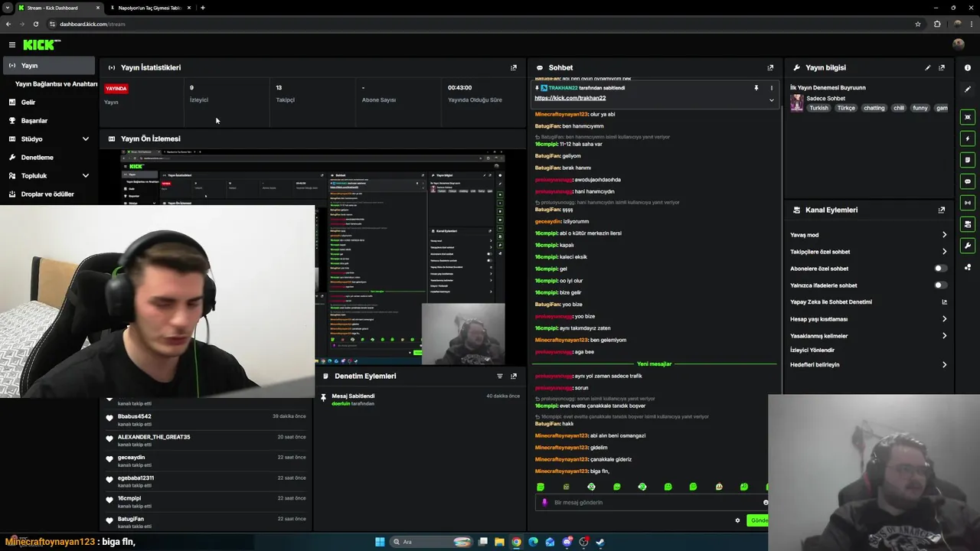Unpin the pinned chat message
The height and width of the screenshot is (551, 980).
coord(756,88)
